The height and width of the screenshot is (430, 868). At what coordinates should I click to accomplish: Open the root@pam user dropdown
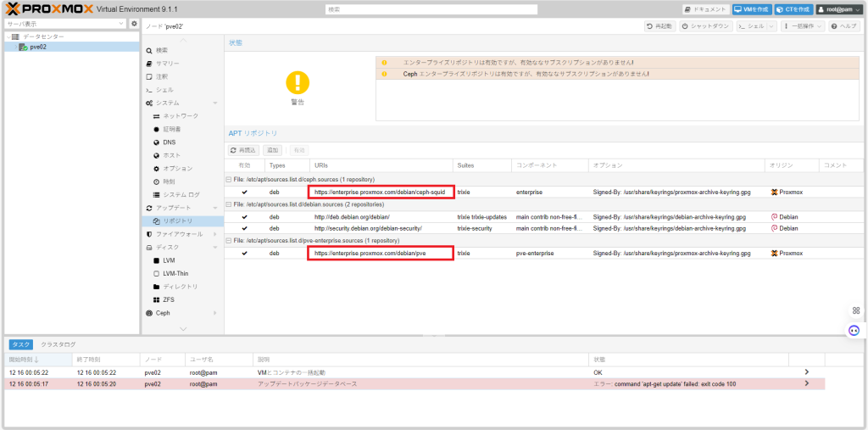pyautogui.click(x=838, y=9)
